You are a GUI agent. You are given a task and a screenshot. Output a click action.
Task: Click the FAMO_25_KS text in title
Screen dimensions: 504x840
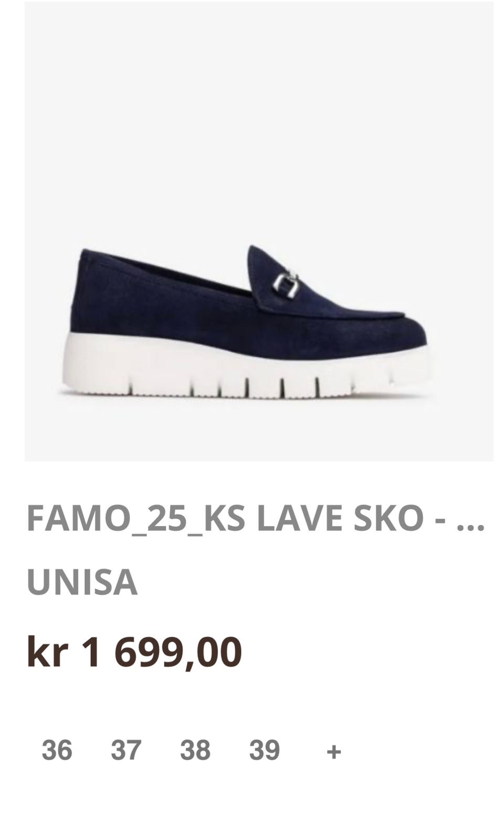pos(136,519)
